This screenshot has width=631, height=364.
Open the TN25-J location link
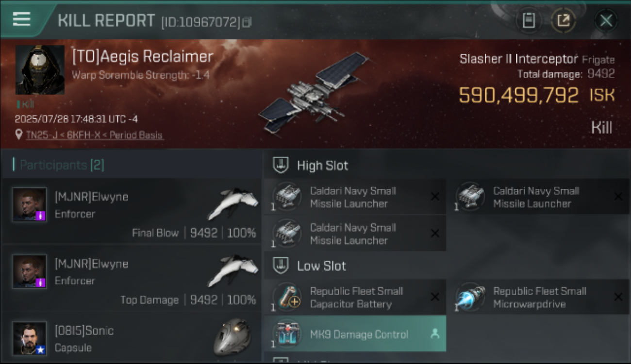pos(95,135)
